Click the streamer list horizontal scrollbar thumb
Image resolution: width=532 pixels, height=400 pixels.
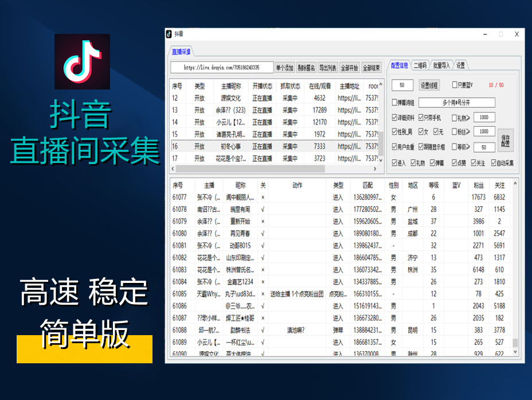[x=251, y=169]
